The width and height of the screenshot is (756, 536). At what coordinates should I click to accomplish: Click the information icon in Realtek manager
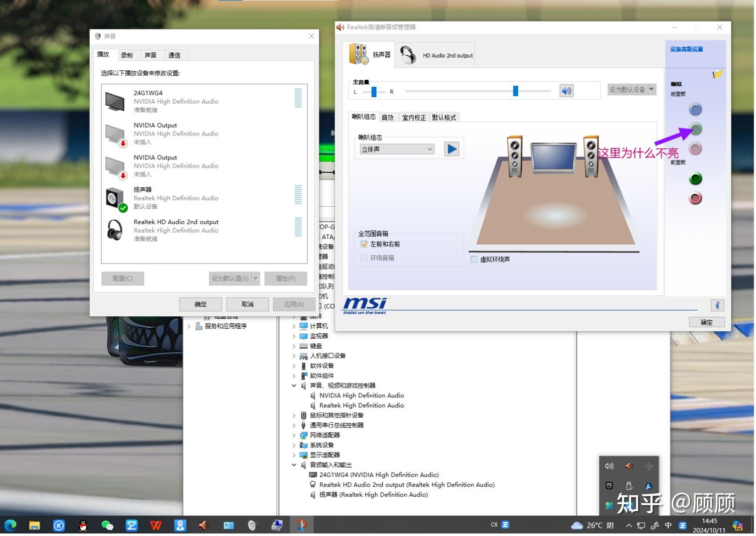coord(717,305)
